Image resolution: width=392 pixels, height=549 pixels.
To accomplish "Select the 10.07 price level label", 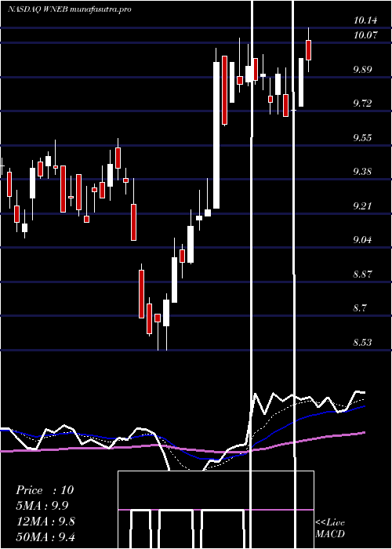I will pyautogui.click(x=365, y=35).
